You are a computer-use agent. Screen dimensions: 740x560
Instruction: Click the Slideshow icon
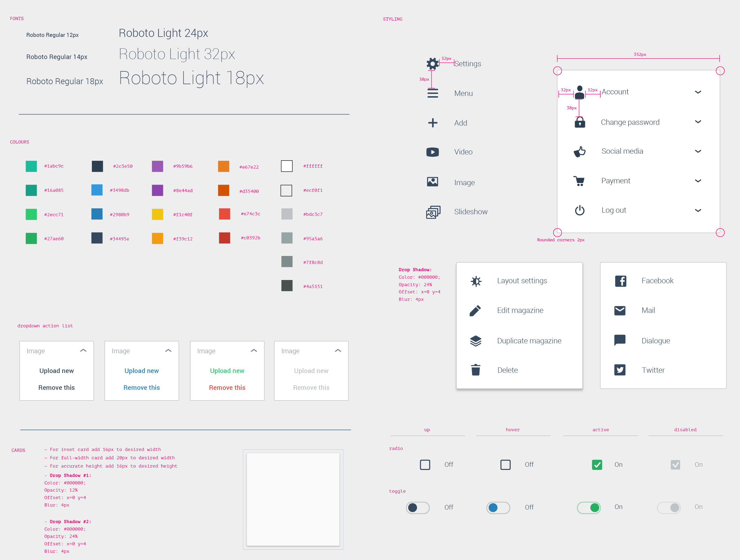click(432, 212)
